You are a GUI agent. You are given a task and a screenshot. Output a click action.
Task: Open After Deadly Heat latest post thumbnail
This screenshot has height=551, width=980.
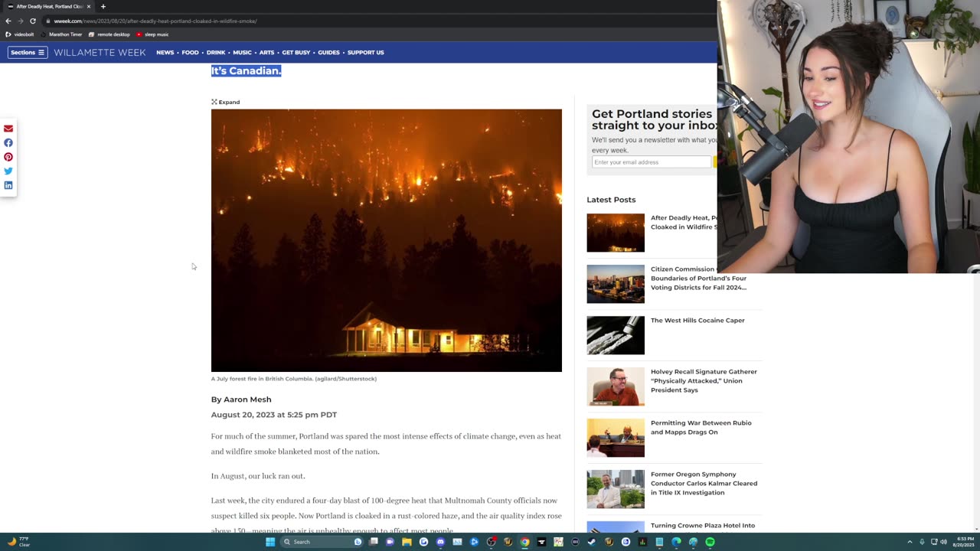pyautogui.click(x=616, y=233)
